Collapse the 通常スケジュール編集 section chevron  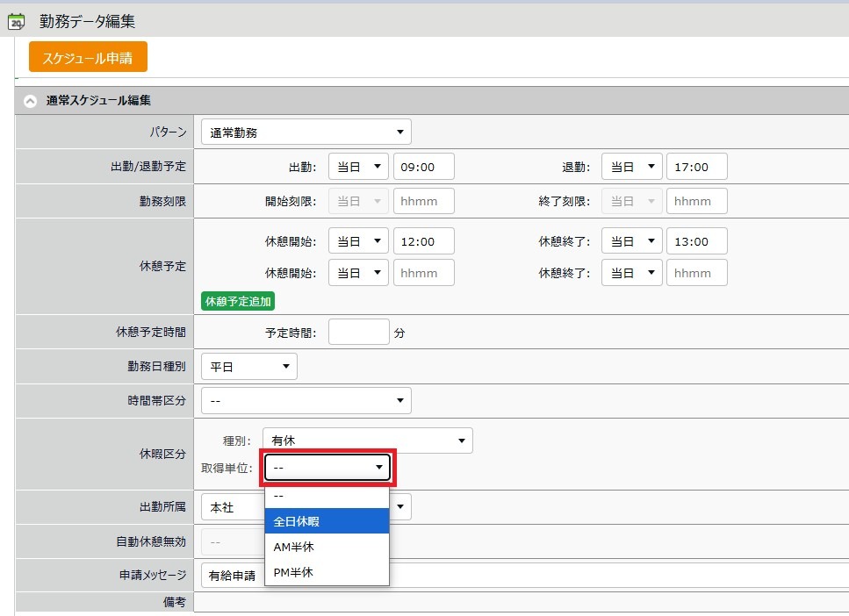(31, 101)
